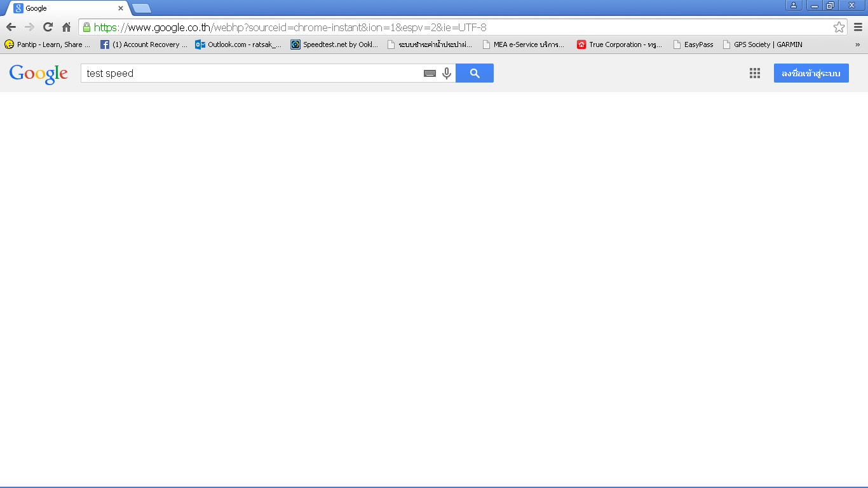Open a new tab
The image size is (868, 488).
(x=142, y=8)
